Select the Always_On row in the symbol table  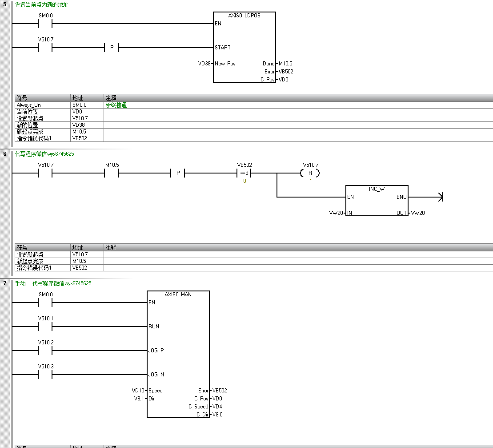pyautogui.click(x=29, y=105)
